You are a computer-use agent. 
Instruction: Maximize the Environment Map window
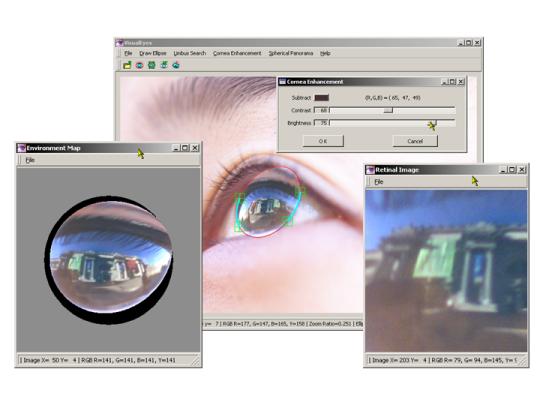185,148
